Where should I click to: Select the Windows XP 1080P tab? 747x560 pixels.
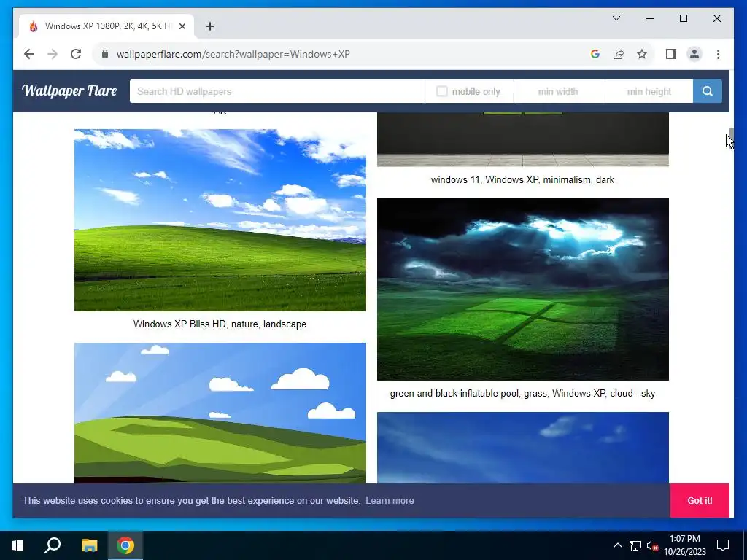pyautogui.click(x=107, y=26)
